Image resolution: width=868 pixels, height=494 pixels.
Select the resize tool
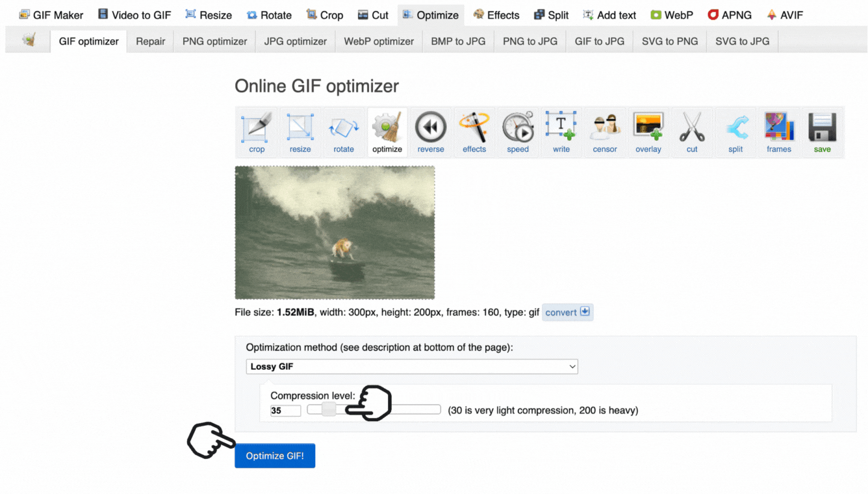pyautogui.click(x=300, y=132)
